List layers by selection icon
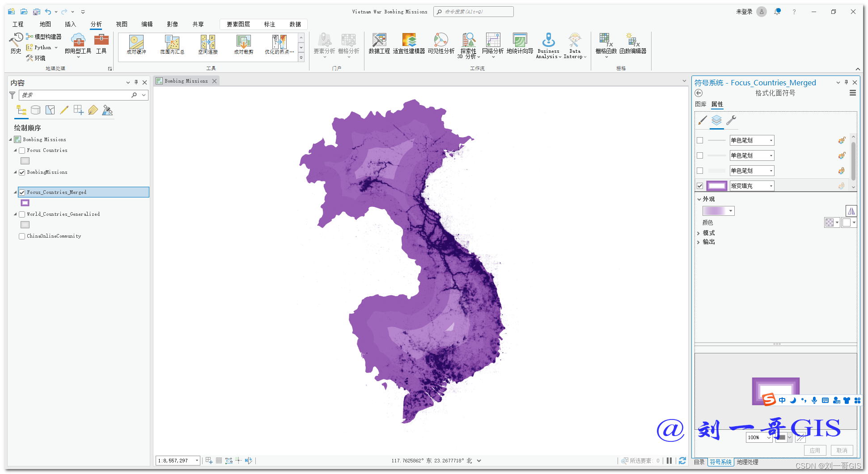The height and width of the screenshot is (474, 868). [50, 110]
